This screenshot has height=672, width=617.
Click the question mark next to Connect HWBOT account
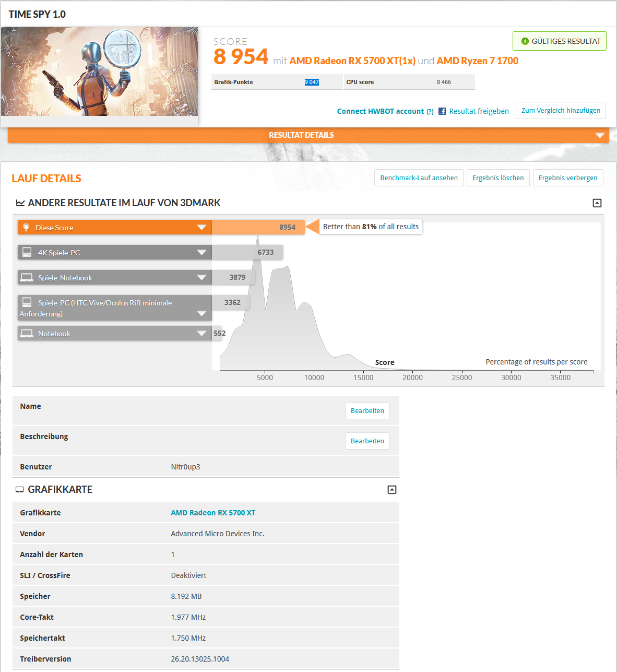click(x=430, y=112)
